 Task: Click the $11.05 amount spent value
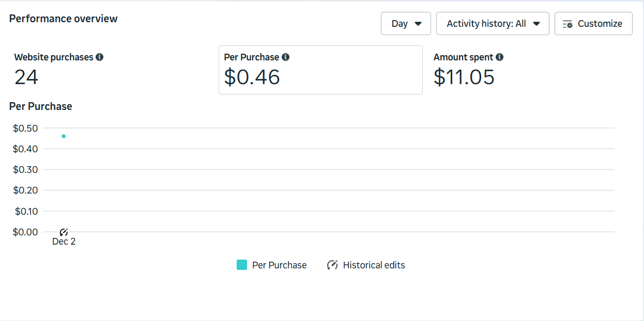coord(464,77)
